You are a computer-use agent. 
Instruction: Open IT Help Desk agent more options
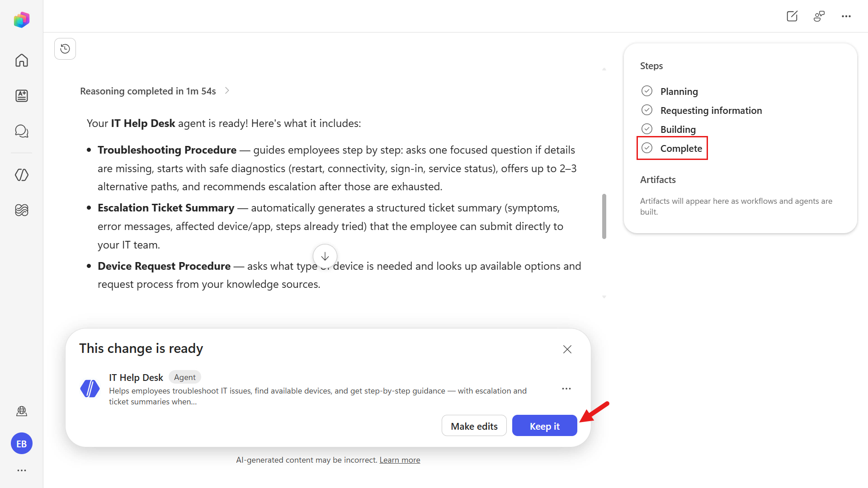click(566, 389)
